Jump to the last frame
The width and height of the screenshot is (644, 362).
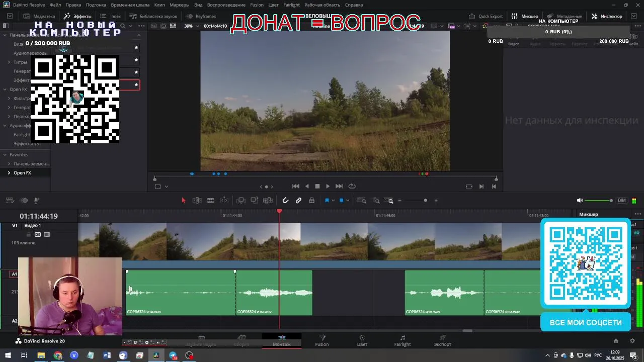(x=339, y=186)
